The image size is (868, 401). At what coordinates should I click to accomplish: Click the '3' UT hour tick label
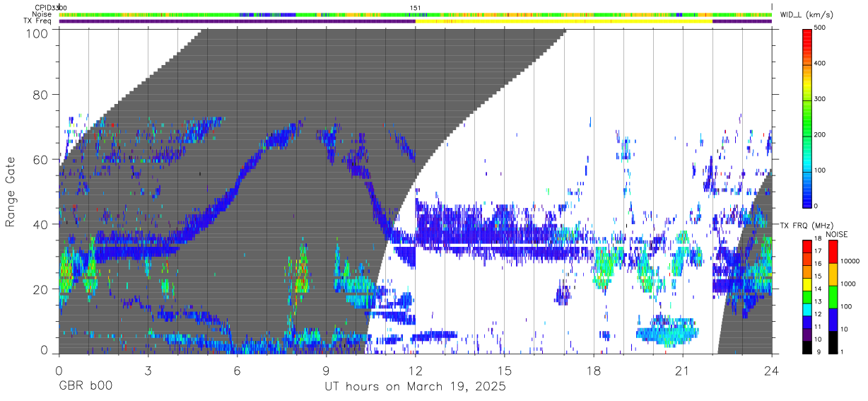148,370
